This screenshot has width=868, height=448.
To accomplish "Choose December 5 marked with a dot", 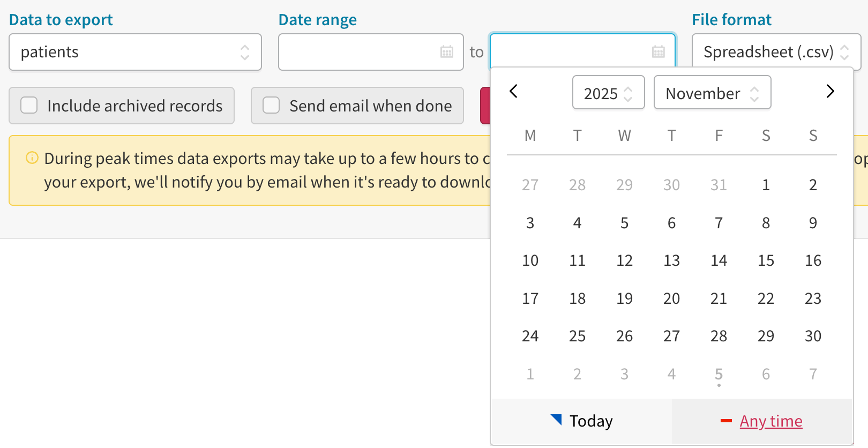I will (x=719, y=374).
